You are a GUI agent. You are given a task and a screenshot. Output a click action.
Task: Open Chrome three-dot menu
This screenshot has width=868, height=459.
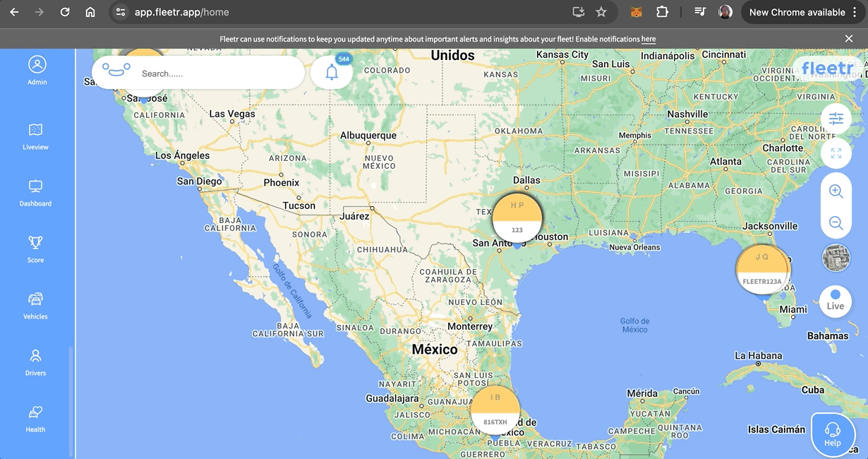click(855, 12)
